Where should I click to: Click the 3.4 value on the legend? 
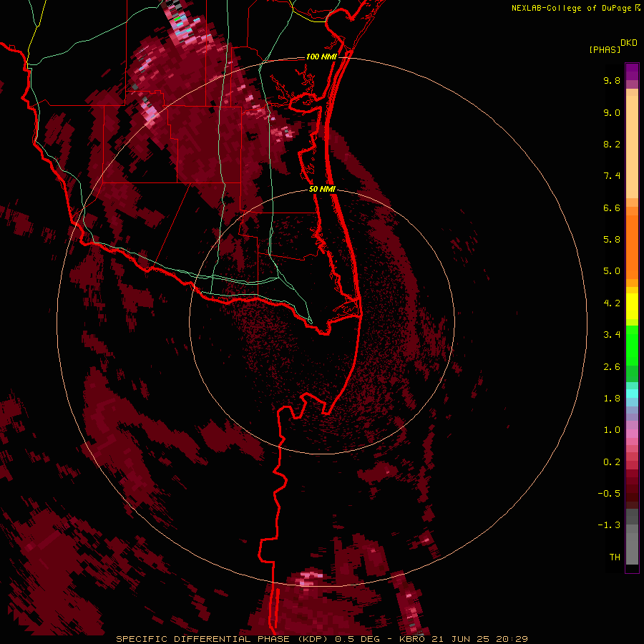pyautogui.click(x=612, y=335)
